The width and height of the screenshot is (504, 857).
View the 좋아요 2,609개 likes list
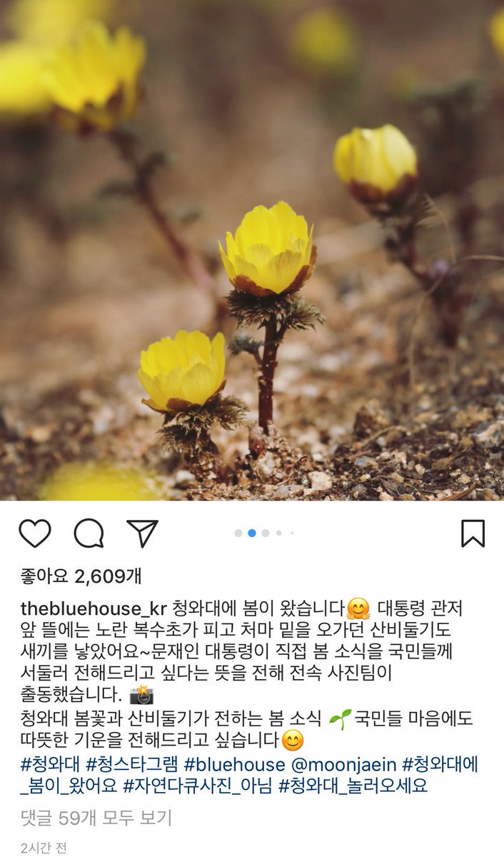[81, 576]
